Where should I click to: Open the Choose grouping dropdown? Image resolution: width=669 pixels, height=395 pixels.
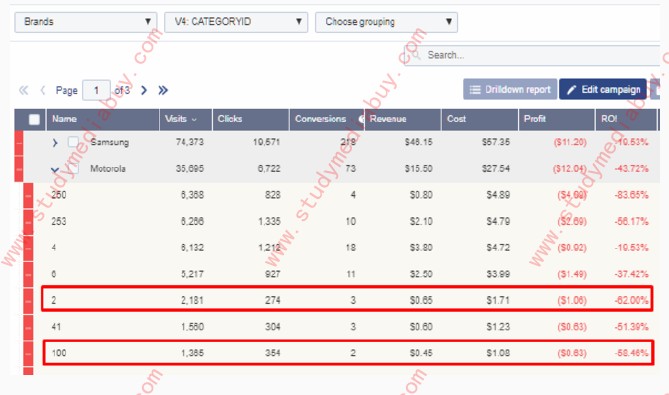pos(386,22)
